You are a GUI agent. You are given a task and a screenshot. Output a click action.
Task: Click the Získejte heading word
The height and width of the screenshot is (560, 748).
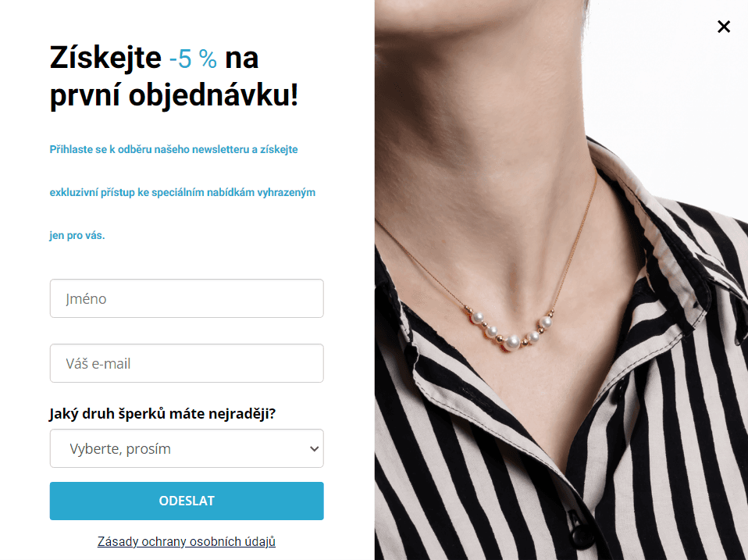(x=105, y=59)
